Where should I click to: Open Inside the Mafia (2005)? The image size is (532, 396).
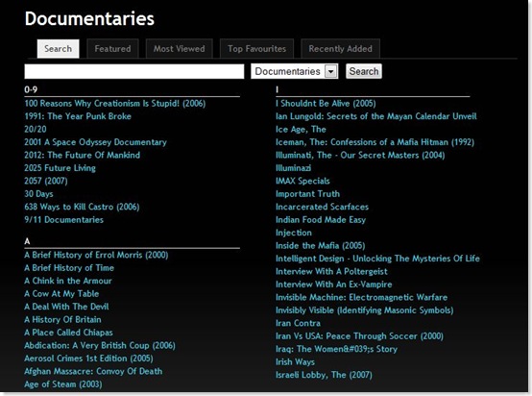click(x=321, y=245)
